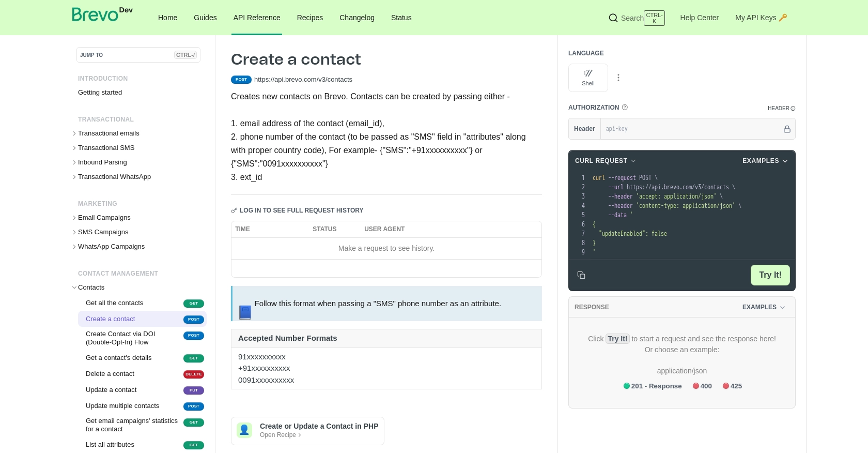Open the Create or Update a Contact in PHP recipe

pos(307,431)
